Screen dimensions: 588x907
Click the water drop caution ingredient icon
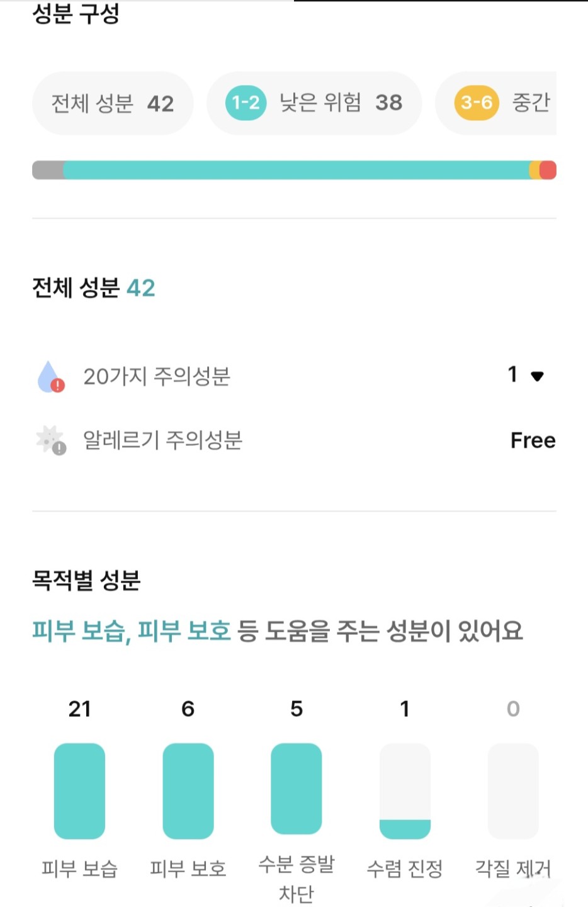tap(50, 377)
